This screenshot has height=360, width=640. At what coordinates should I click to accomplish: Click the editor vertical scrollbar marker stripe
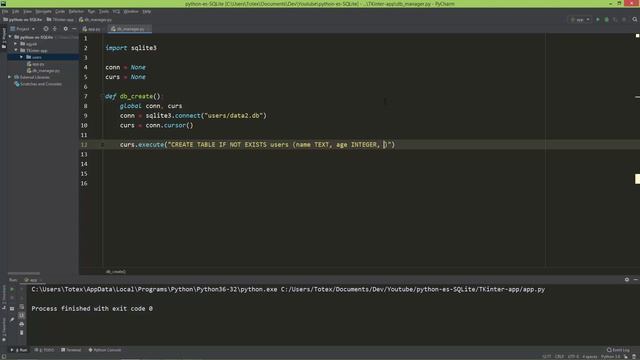[637, 178]
